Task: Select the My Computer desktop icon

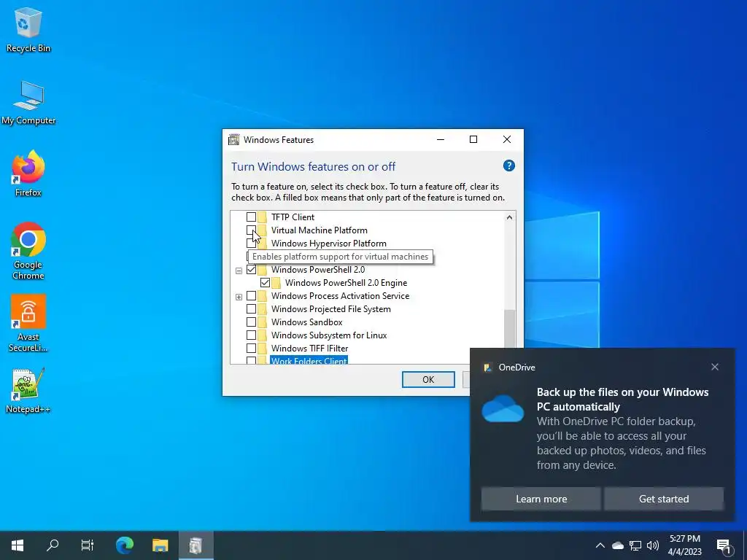Action: (x=28, y=102)
